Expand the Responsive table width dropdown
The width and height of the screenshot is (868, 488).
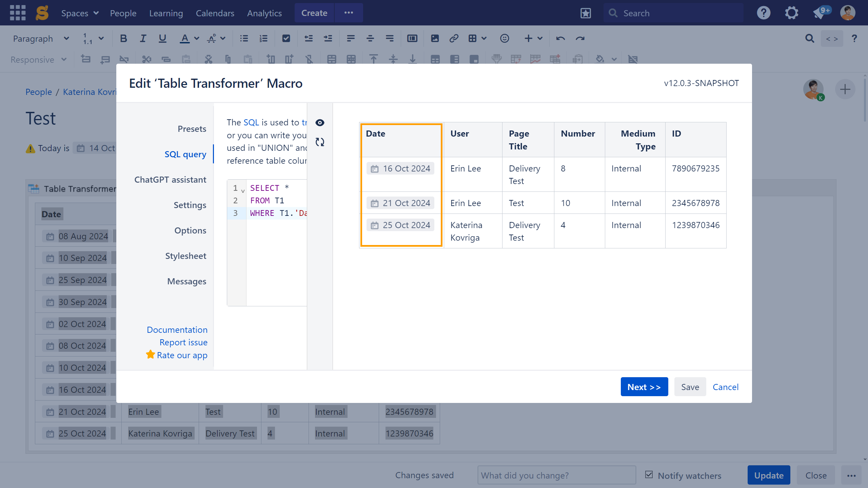[x=38, y=60]
